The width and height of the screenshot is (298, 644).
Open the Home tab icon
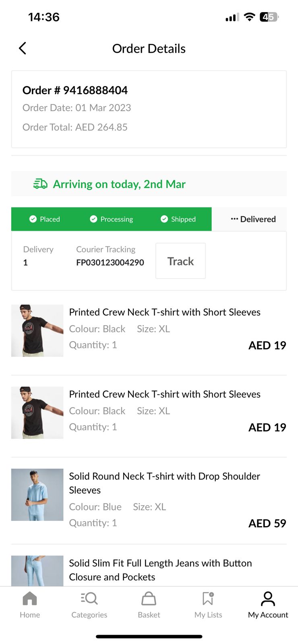30,599
